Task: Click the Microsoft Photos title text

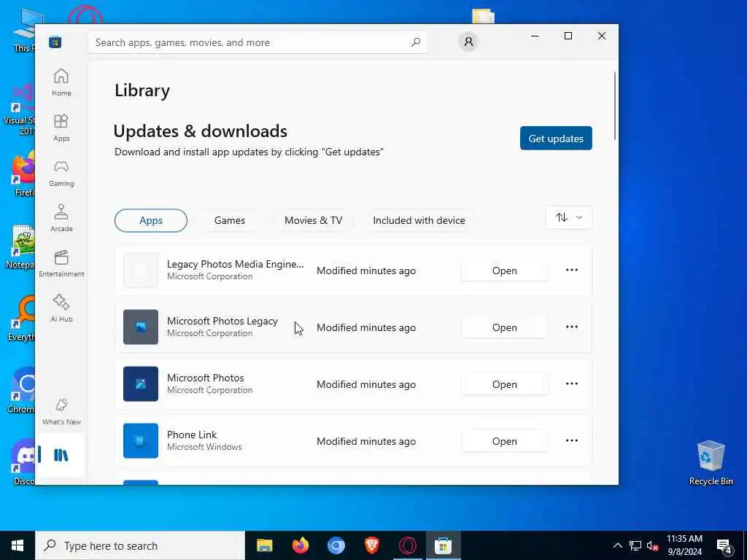Action: pyautogui.click(x=205, y=378)
